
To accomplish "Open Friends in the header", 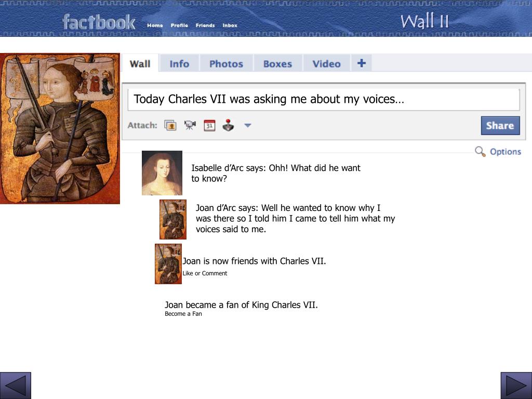I will [205, 25].
